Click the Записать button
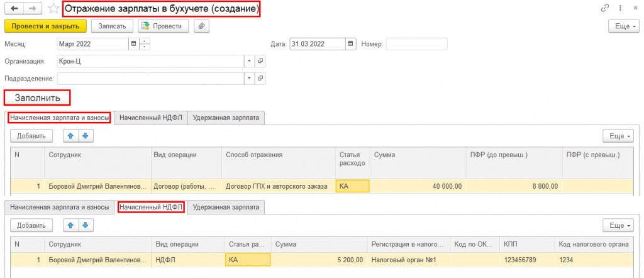The height and width of the screenshot is (278, 644). [113, 26]
